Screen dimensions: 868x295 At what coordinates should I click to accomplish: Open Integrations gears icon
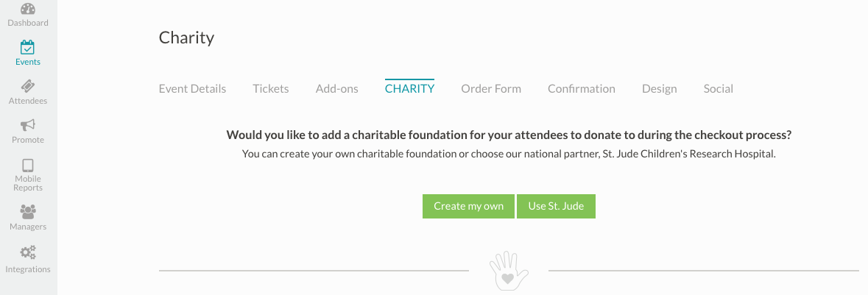pos(28,252)
